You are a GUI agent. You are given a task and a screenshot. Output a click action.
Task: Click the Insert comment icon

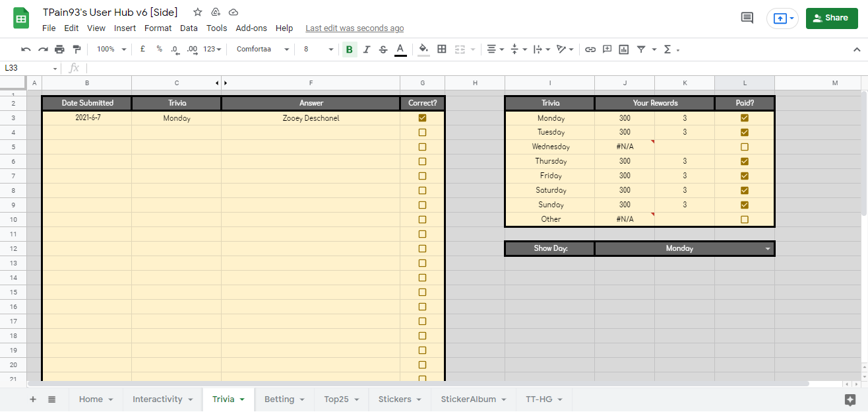[x=607, y=49]
